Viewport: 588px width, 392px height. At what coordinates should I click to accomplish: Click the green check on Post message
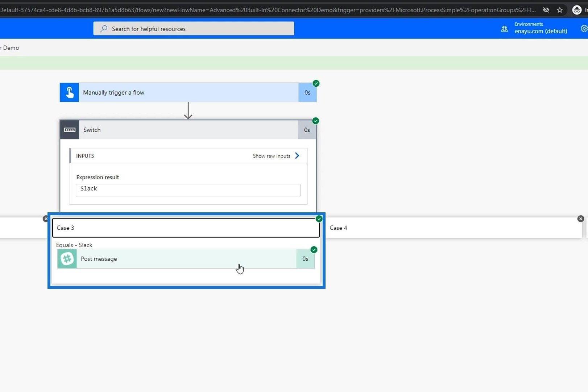pyautogui.click(x=314, y=250)
